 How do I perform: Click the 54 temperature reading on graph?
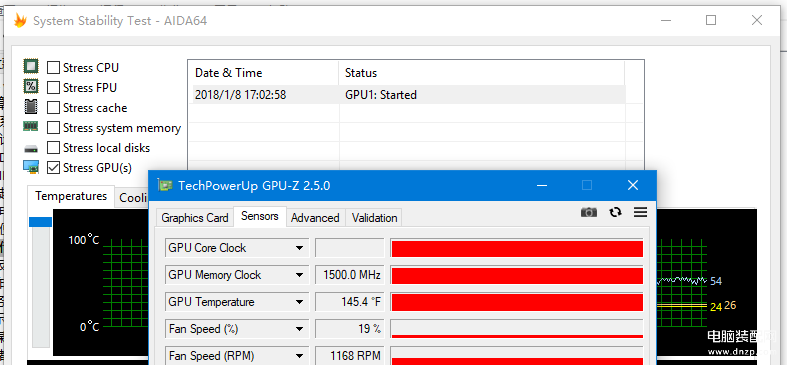coord(716,281)
